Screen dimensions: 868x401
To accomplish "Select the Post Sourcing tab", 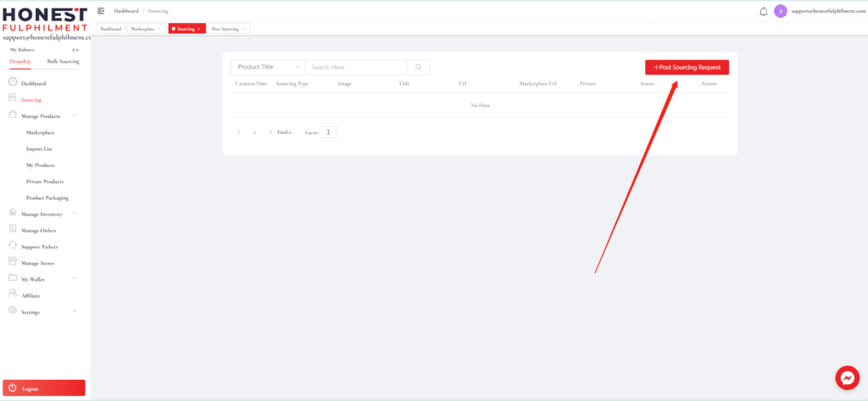I will pyautogui.click(x=227, y=29).
